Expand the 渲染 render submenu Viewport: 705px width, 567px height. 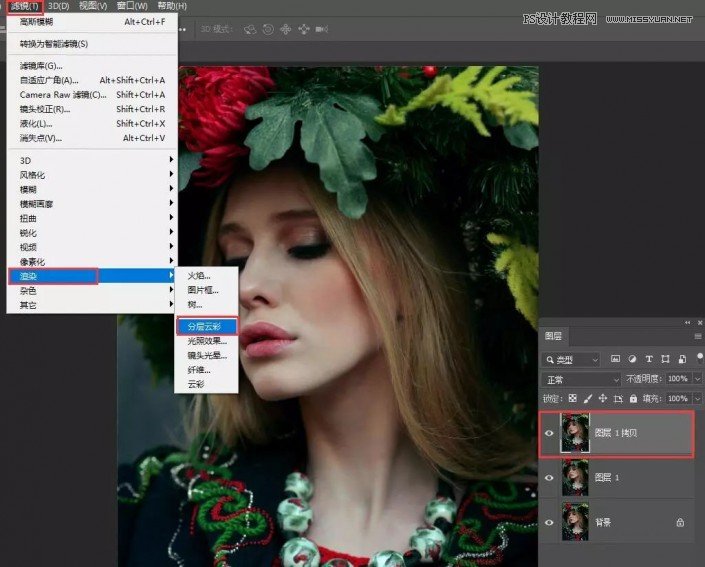pos(92,276)
